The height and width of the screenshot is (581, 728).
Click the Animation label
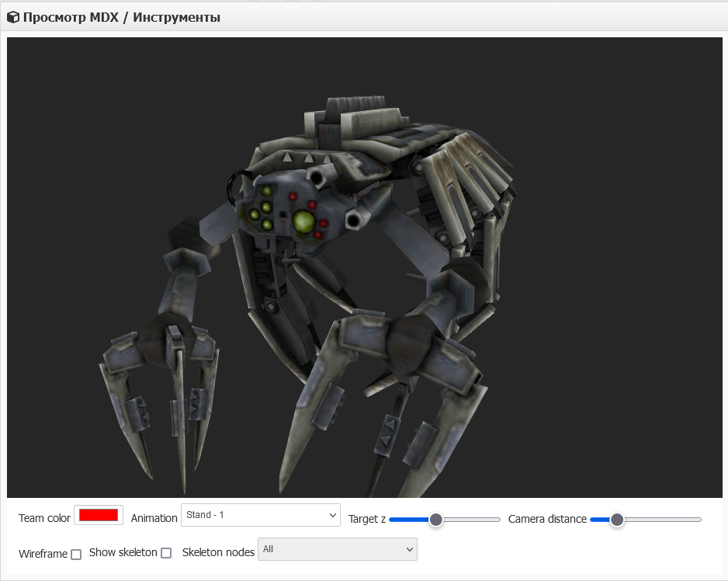coord(154,518)
